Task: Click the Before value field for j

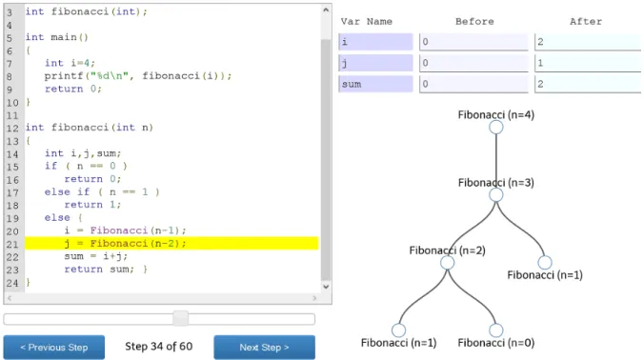Action: pyautogui.click(x=473, y=63)
